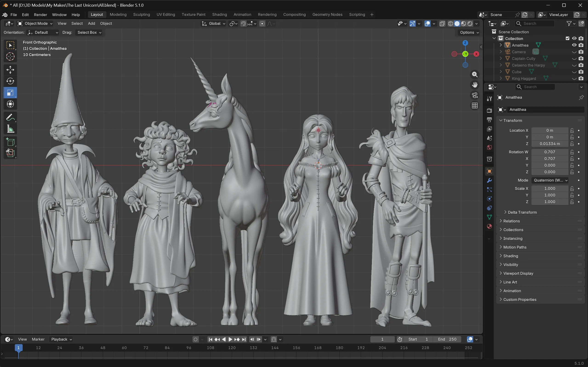Switch perspective/orthographic with grid icon

point(475,106)
